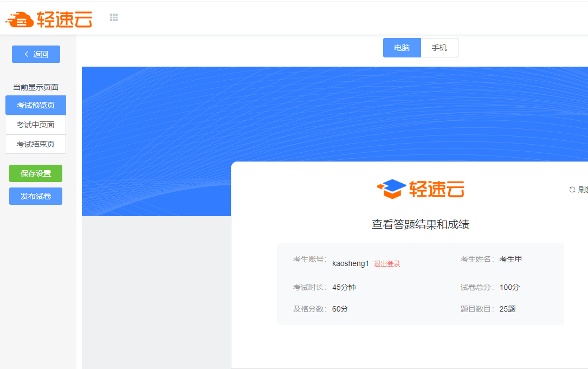588x369 pixels.
Task: Go back using the 返回 button
Action: (36, 54)
